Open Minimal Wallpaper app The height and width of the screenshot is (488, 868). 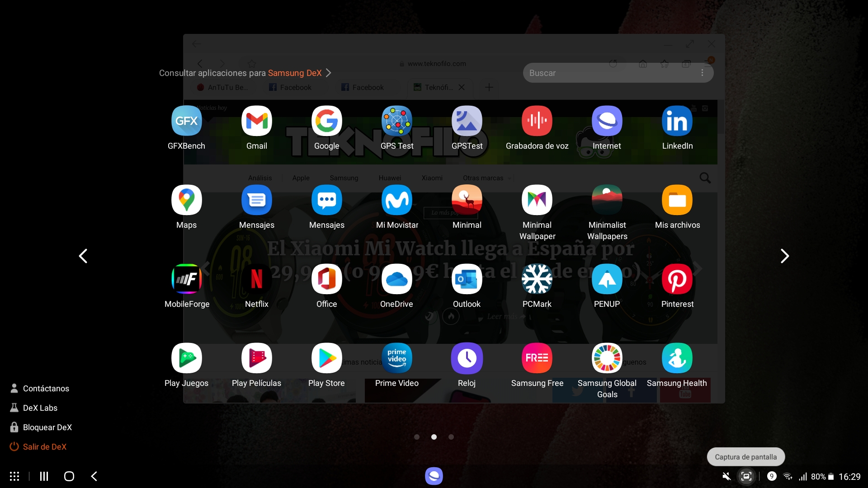tap(537, 200)
